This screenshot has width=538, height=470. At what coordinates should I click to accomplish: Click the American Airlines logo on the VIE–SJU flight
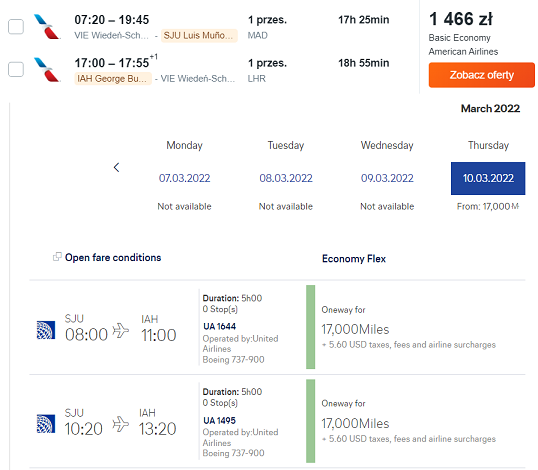coord(47,27)
